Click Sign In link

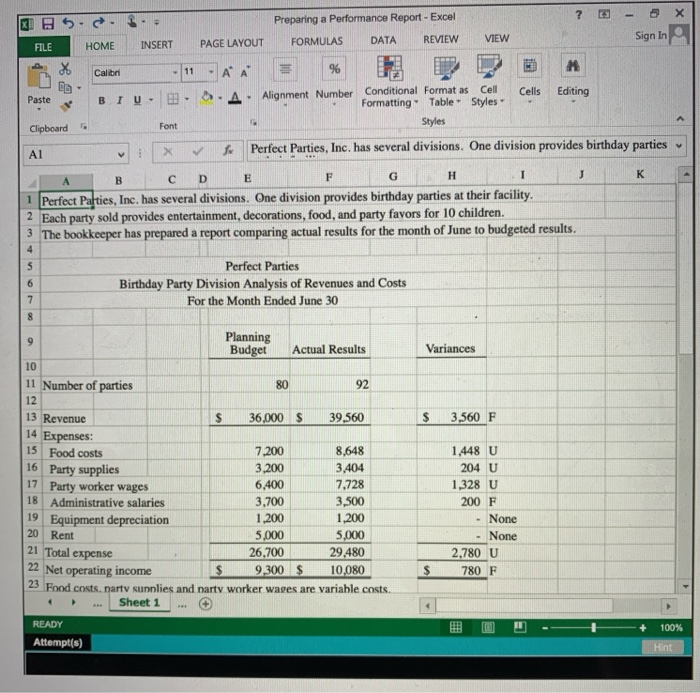(x=651, y=36)
